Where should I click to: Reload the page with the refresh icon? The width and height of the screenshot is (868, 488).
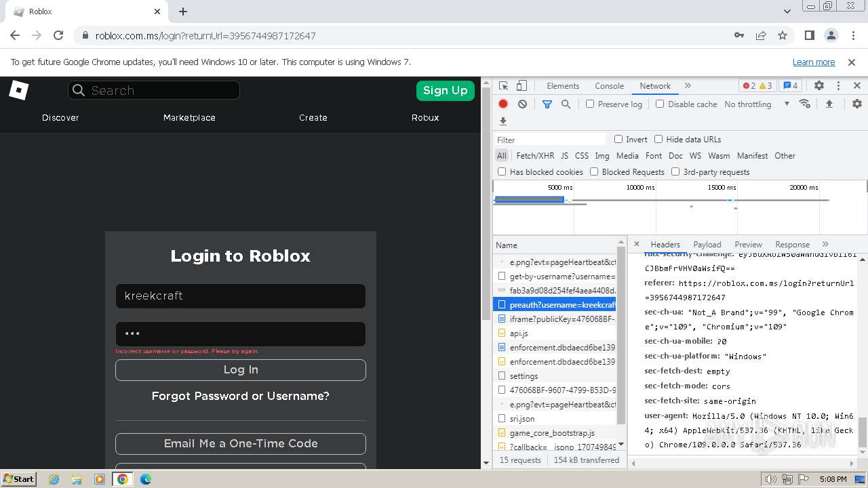pos(58,35)
